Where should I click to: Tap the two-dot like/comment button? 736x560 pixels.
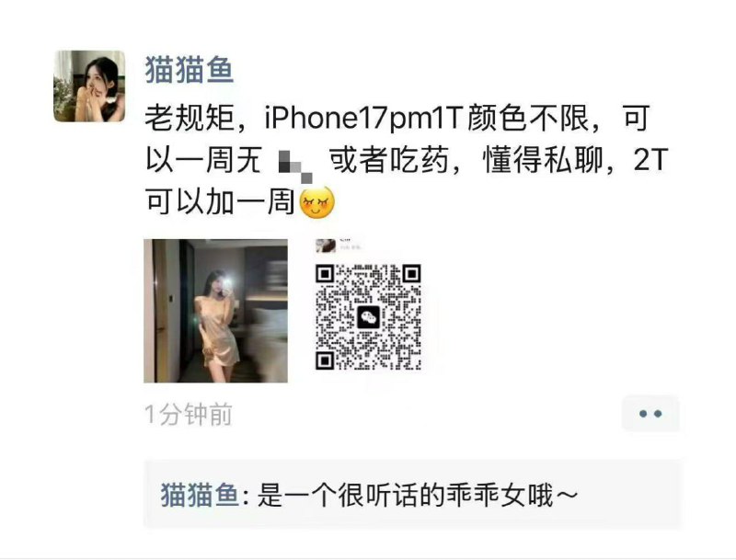650,414
